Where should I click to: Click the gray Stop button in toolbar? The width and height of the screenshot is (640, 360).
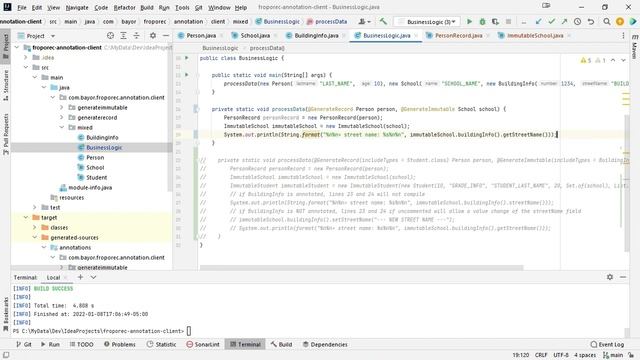[x=508, y=22]
